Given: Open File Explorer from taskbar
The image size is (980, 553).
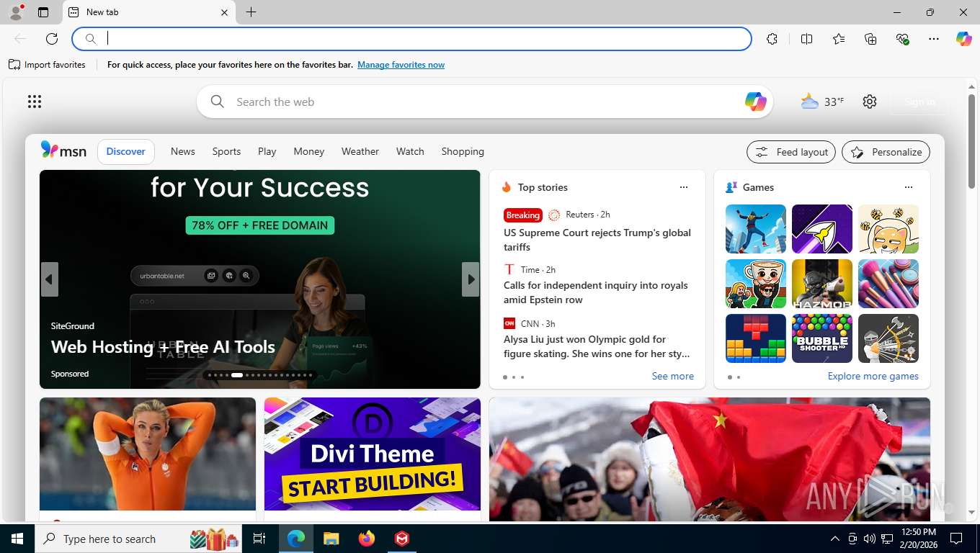Looking at the screenshot, I should [331, 539].
